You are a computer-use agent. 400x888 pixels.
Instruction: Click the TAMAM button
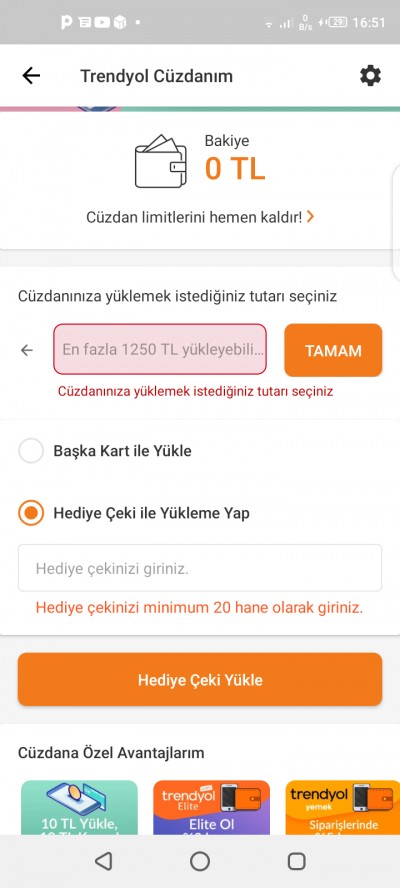pos(333,350)
